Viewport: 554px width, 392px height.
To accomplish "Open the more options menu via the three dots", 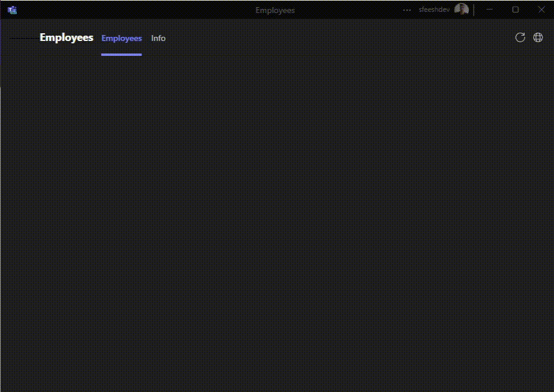I will point(407,10).
